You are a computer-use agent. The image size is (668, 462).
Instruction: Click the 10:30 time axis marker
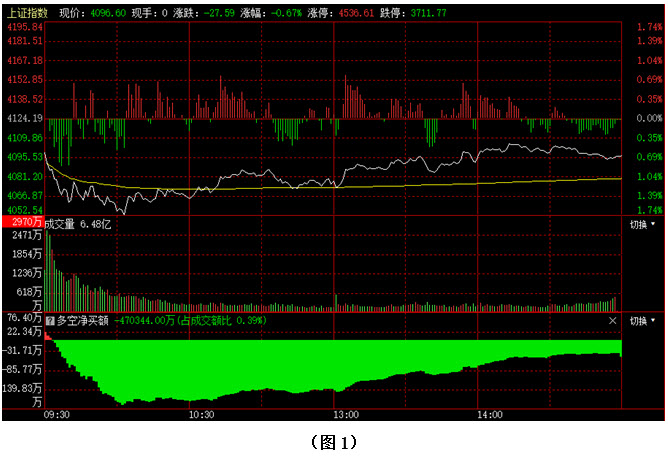(201, 413)
